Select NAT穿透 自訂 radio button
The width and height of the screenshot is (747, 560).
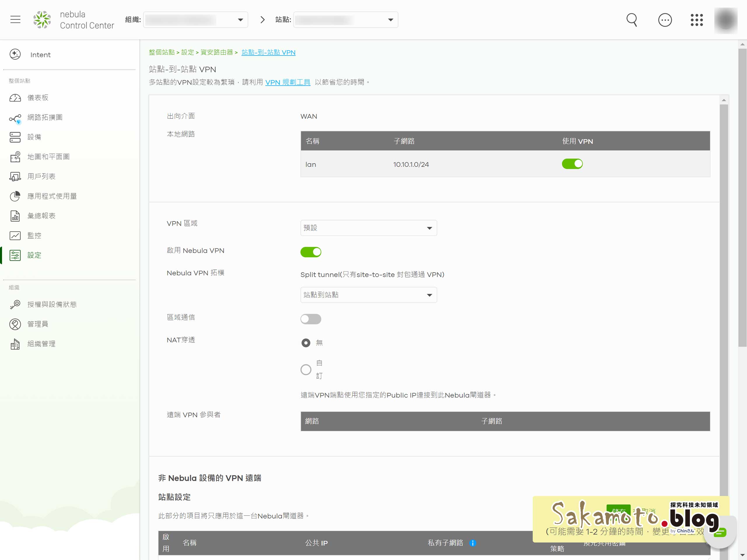pos(306,370)
